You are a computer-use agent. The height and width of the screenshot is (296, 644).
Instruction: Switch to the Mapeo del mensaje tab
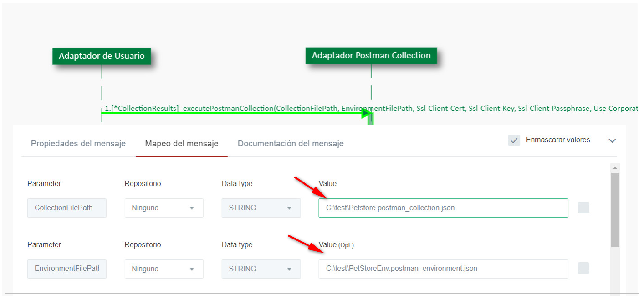pos(182,144)
